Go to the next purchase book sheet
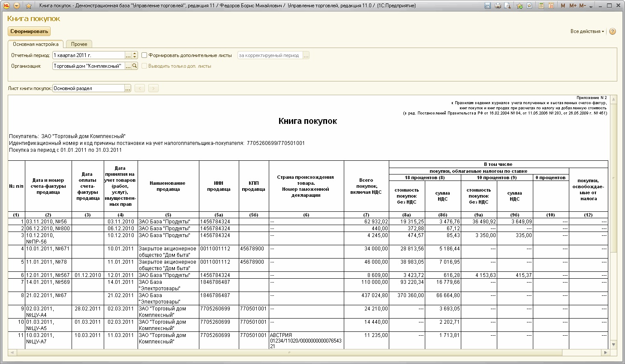 (153, 88)
